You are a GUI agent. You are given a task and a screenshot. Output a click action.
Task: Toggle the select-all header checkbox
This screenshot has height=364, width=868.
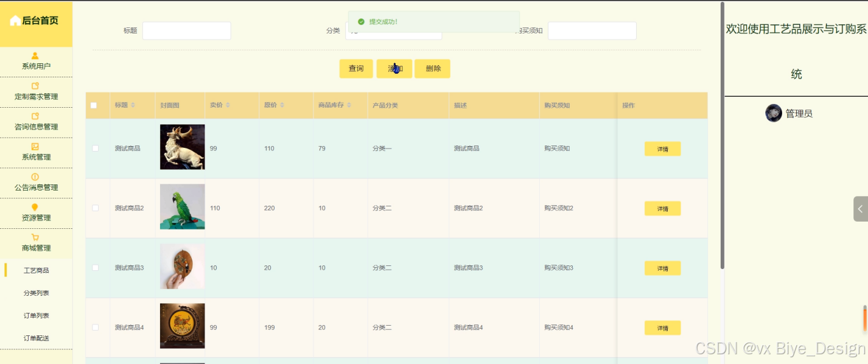[x=94, y=105]
